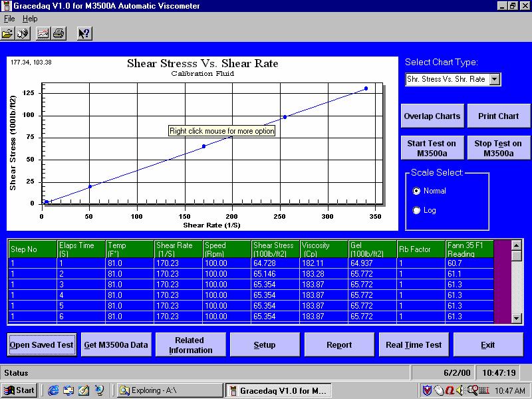
Task: Click the Real Time Test button
Action: coord(414,344)
